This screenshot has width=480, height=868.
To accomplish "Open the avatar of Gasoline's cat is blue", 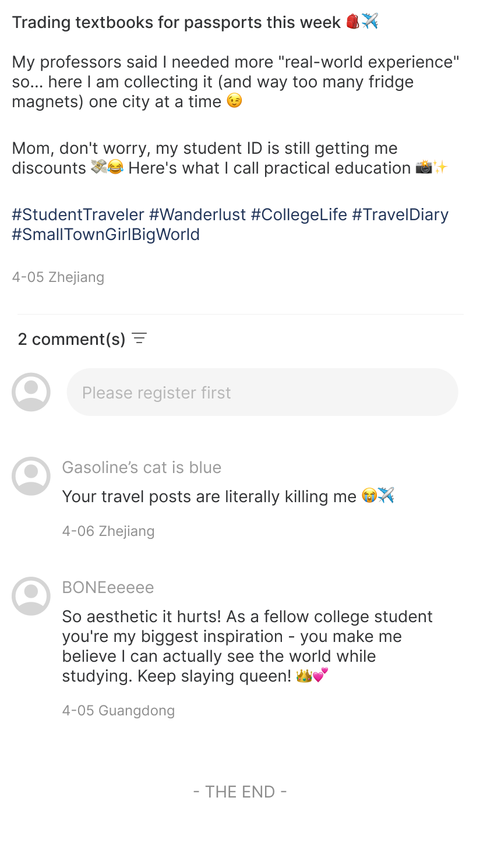I will click(x=31, y=476).
